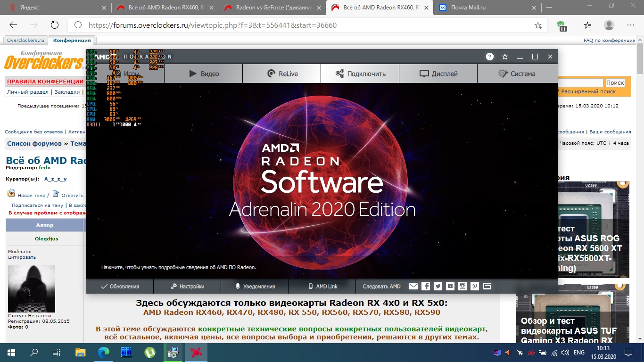Switch to the Яндекс browser tab

pyautogui.click(x=56, y=8)
